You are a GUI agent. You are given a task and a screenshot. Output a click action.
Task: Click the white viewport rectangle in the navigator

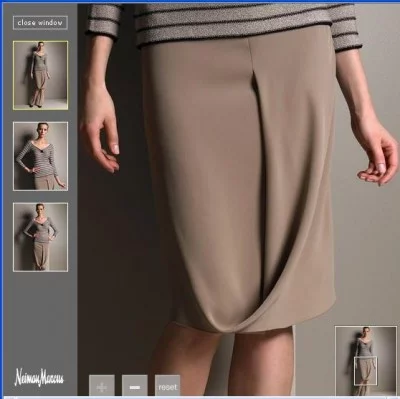pyautogui.click(x=365, y=370)
